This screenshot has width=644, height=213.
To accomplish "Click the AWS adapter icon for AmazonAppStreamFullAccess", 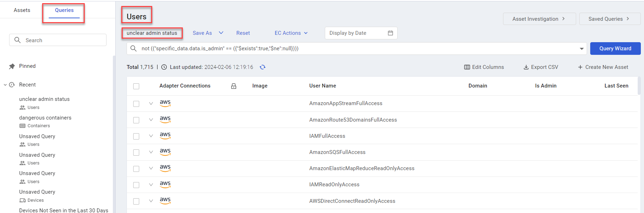I will [165, 103].
